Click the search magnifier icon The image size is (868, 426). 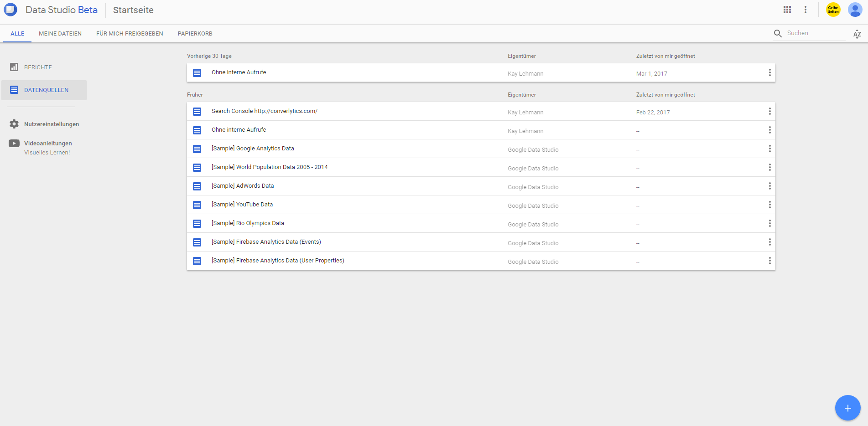778,33
